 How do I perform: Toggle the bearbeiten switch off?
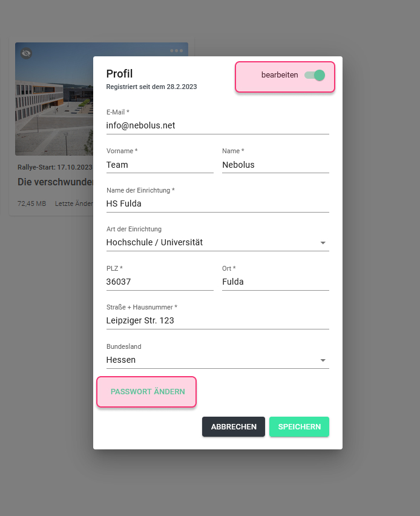(x=315, y=75)
